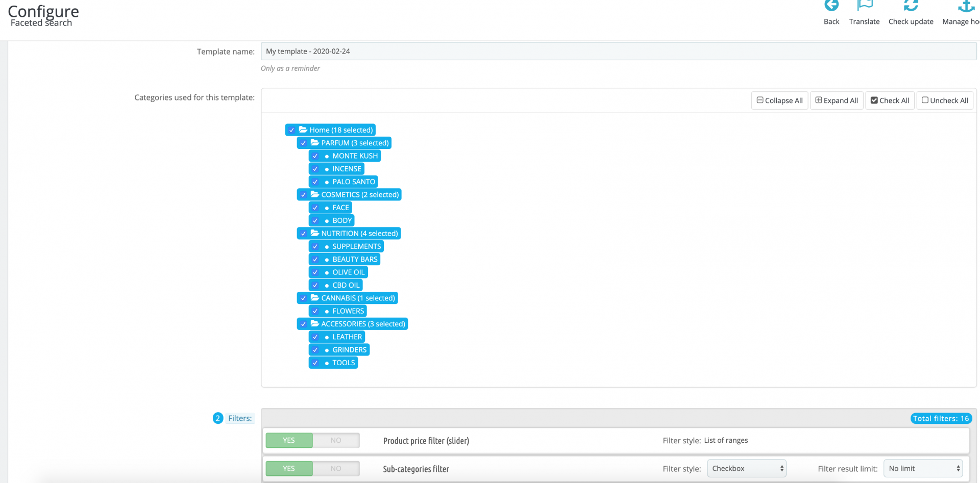Uncheck the PARFUM category checkbox

pos(303,143)
